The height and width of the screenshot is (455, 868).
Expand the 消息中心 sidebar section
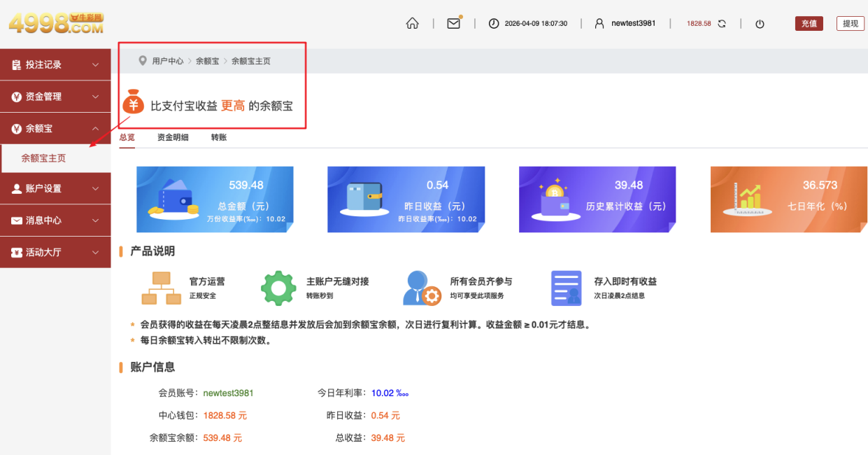(x=55, y=220)
